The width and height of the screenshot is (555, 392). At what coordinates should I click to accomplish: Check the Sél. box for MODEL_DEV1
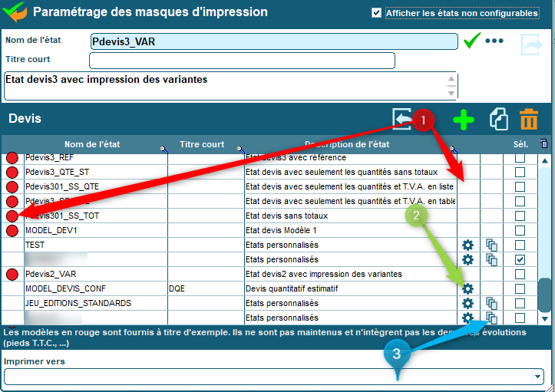[x=520, y=230]
